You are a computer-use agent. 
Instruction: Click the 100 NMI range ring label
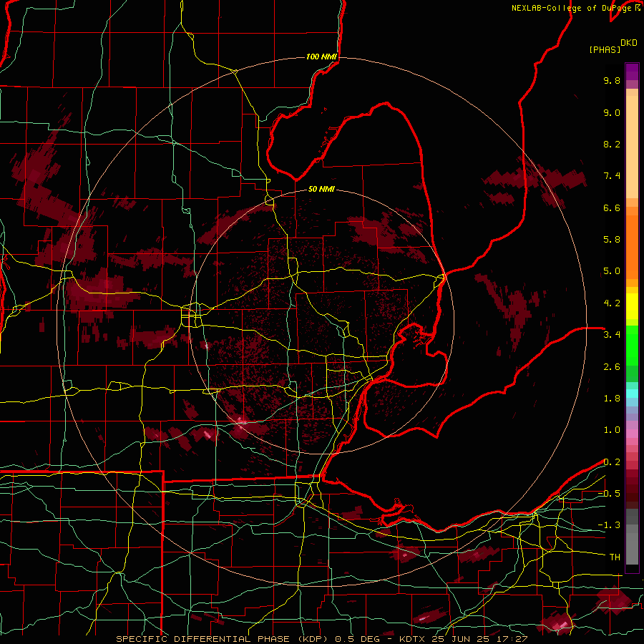click(x=321, y=57)
